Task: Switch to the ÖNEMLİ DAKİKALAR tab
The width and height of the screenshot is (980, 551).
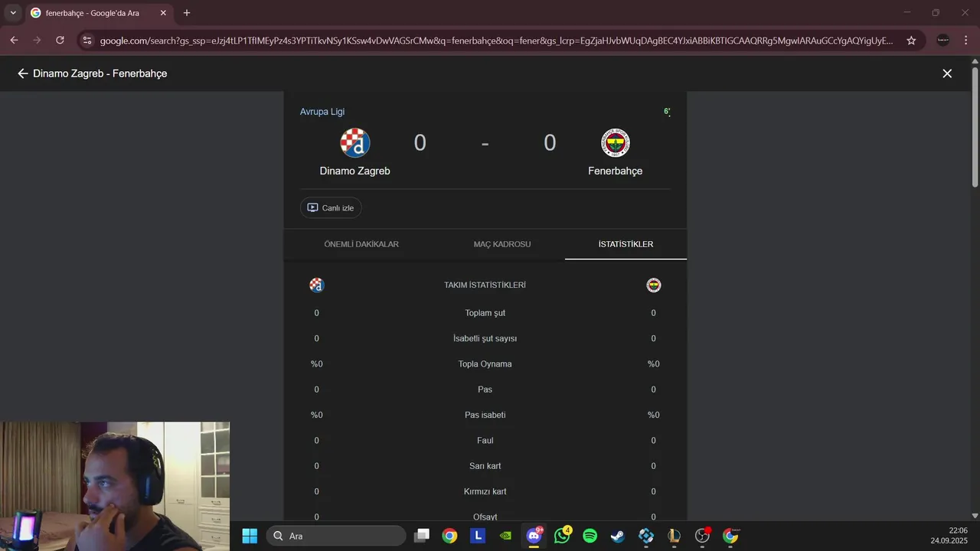Action: (x=361, y=244)
